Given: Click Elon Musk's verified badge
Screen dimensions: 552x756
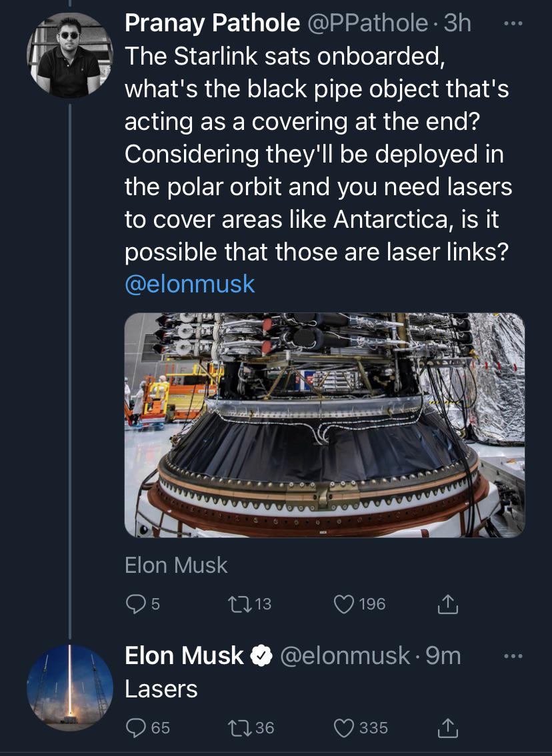Looking at the screenshot, I should (x=260, y=655).
